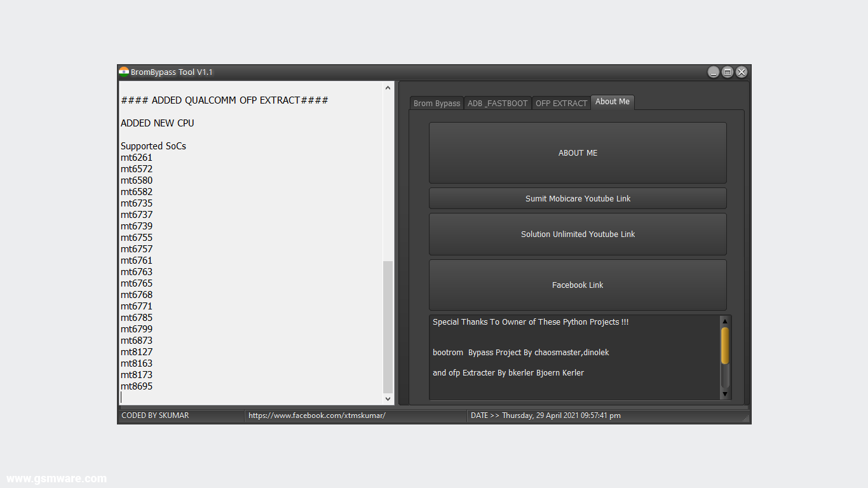Open the ADB _FASTBOOT tab
Image resolution: width=868 pixels, height=488 pixels.
click(x=498, y=103)
